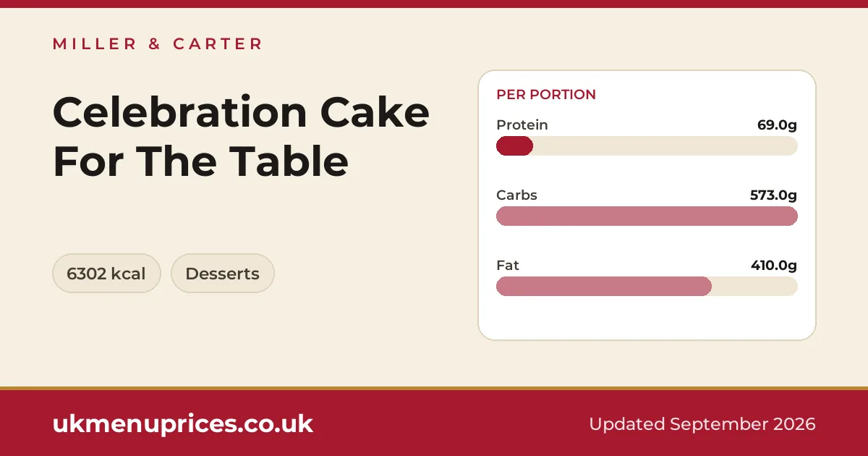The width and height of the screenshot is (868, 456).
Task: Open the Desserts category tag
Action: (x=222, y=274)
